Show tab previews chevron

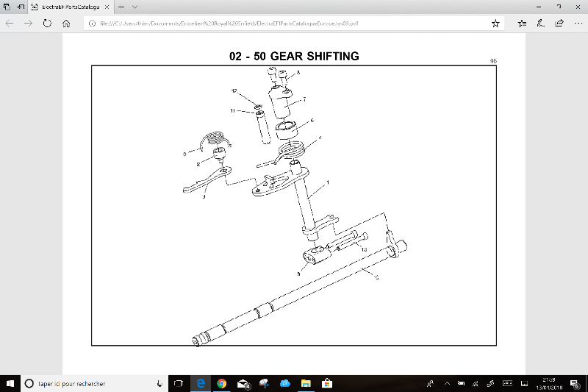pyautogui.click(x=135, y=7)
